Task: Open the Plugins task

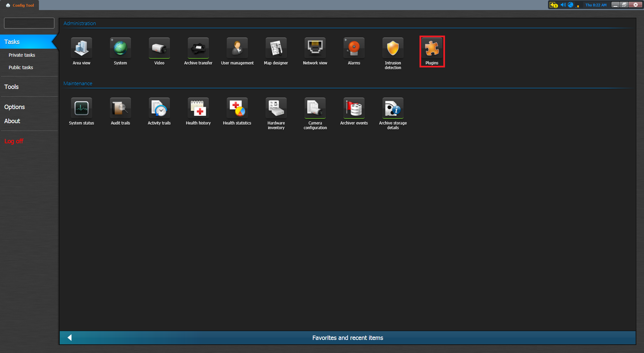Action: (x=432, y=49)
